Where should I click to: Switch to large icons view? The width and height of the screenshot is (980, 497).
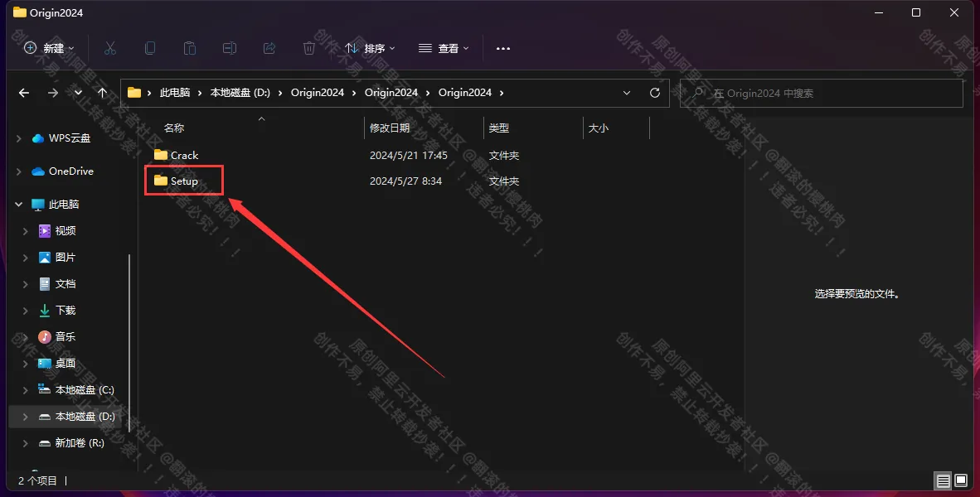click(961, 480)
